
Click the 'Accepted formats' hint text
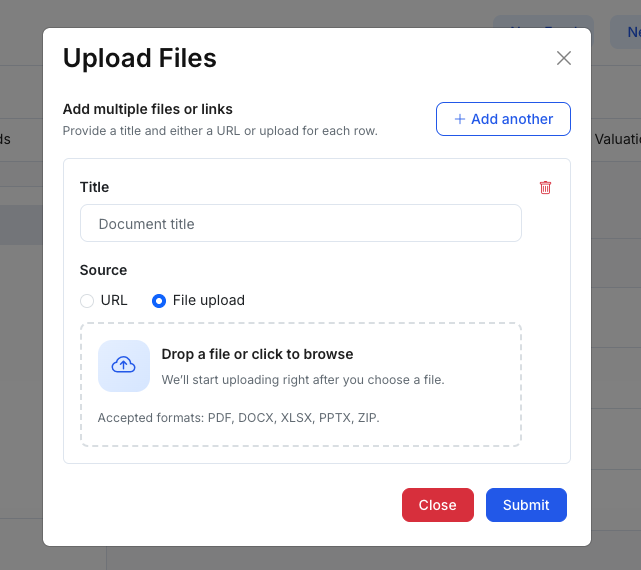tap(238, 417)
